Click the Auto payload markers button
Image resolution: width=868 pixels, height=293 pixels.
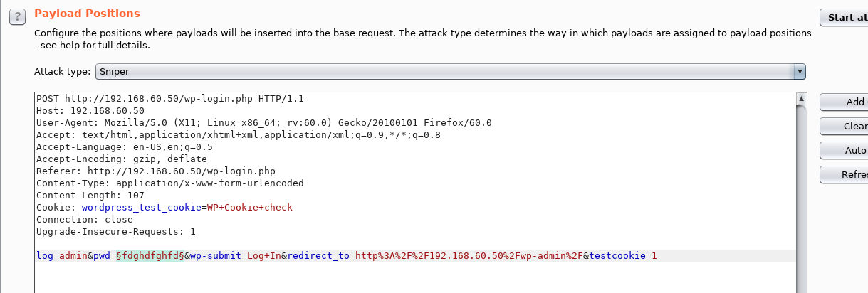point(845,150)
